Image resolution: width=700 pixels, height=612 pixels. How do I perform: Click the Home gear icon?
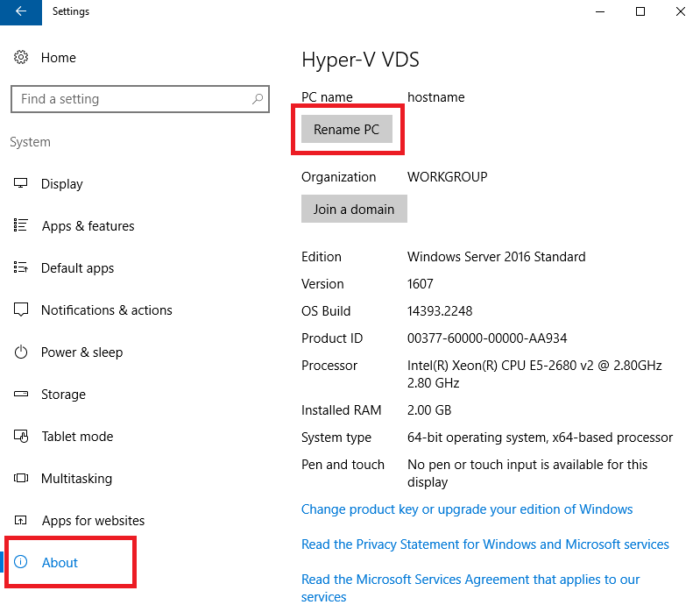click(x=20, y=57)
